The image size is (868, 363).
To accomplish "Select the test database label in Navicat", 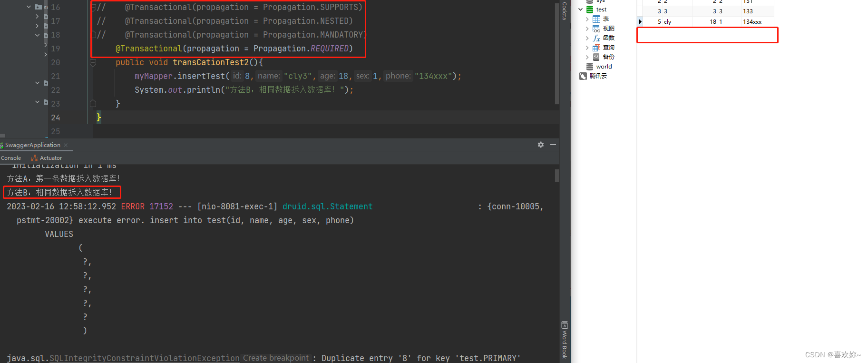I will tap(601, 10).
